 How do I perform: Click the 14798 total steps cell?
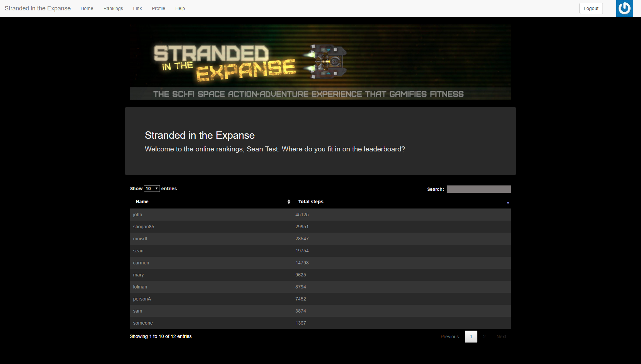(402, 263)
